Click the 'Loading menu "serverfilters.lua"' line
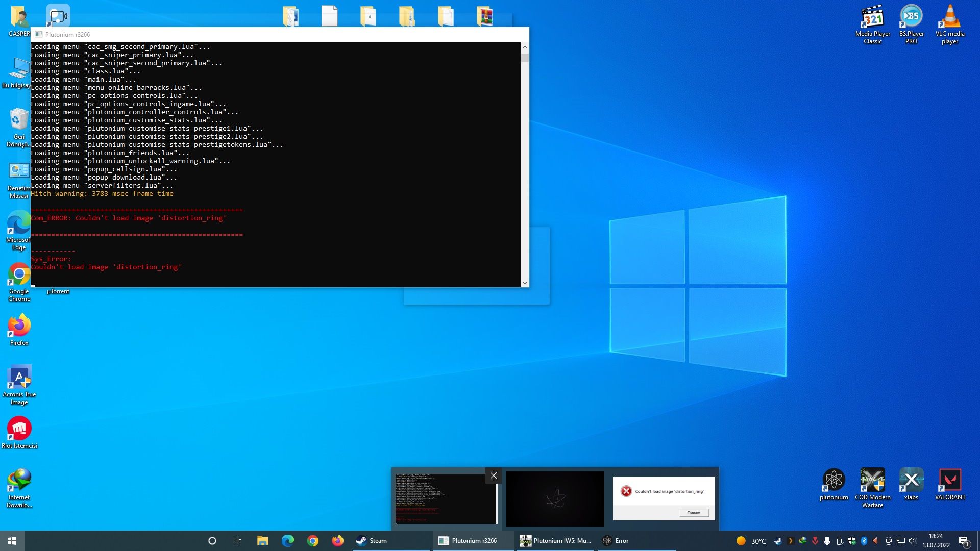This screenshot has width=980, height=551. [102, 186]
